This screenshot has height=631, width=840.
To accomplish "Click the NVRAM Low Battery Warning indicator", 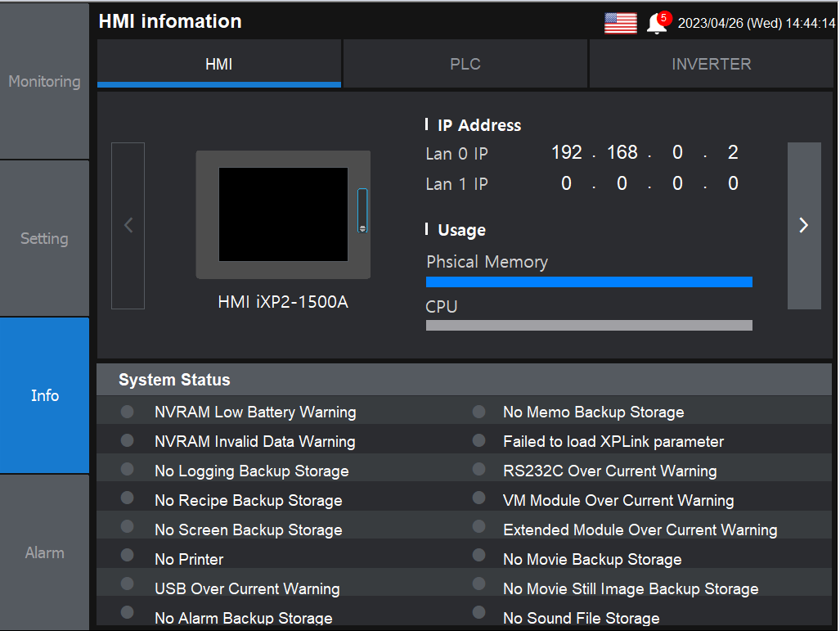I will (127, 411).
